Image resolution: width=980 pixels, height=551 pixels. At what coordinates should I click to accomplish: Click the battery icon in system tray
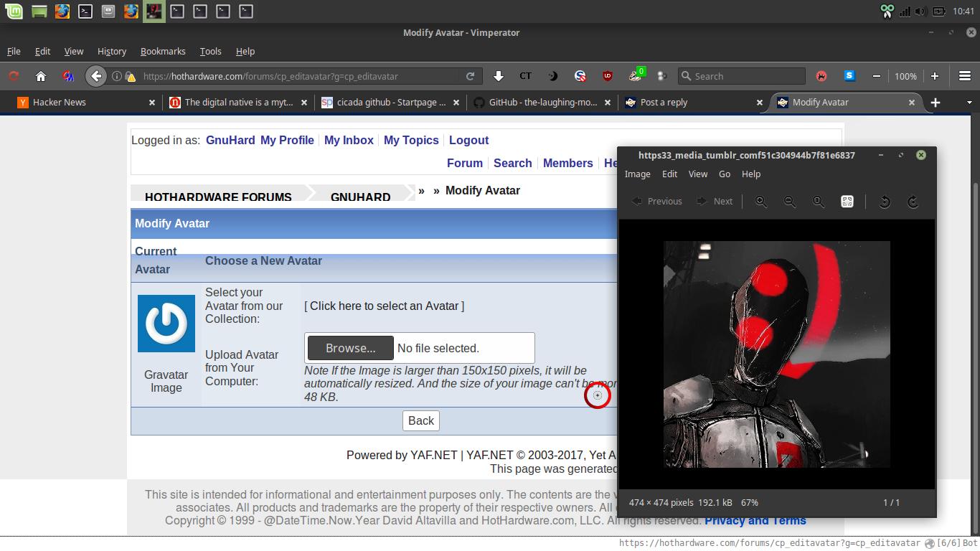pyautogui.click(x=938, y=11)
